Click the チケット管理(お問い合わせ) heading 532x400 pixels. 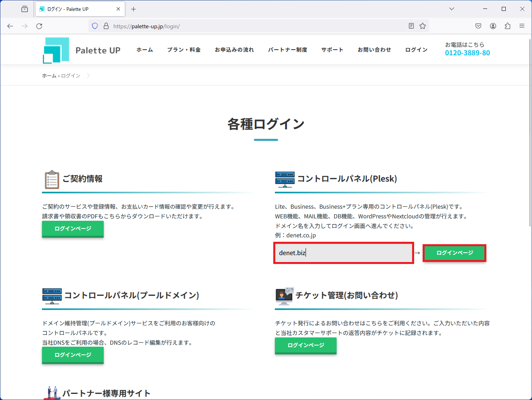point(347,295)
